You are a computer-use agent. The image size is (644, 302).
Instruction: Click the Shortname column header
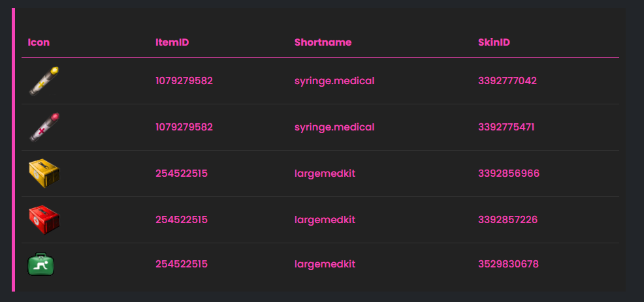[323, 42]
